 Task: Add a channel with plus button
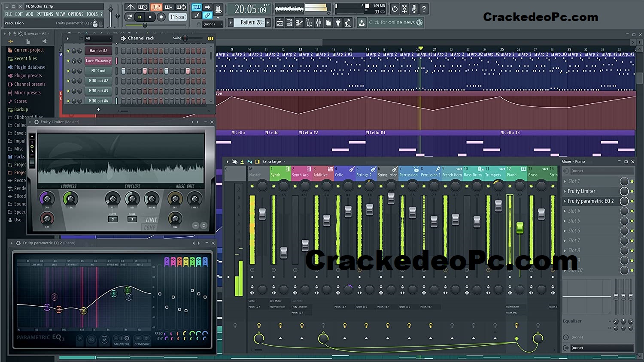click(x=98, y=109)
